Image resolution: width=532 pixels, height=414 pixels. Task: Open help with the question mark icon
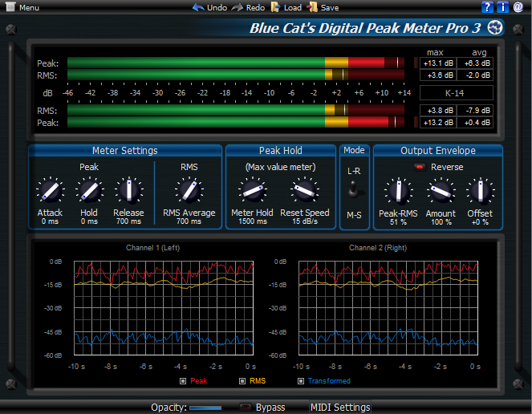pos(487,6)
